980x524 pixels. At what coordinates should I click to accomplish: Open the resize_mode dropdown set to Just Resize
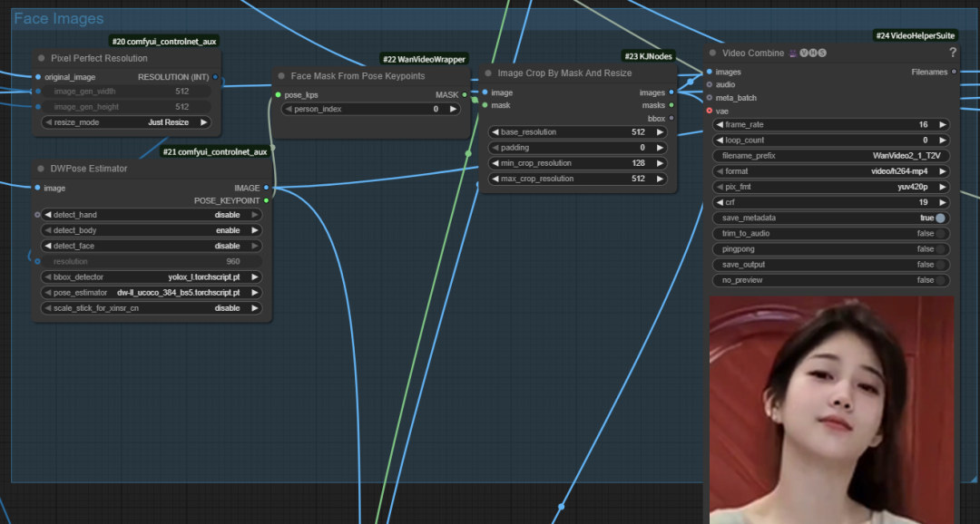[125, 122]
